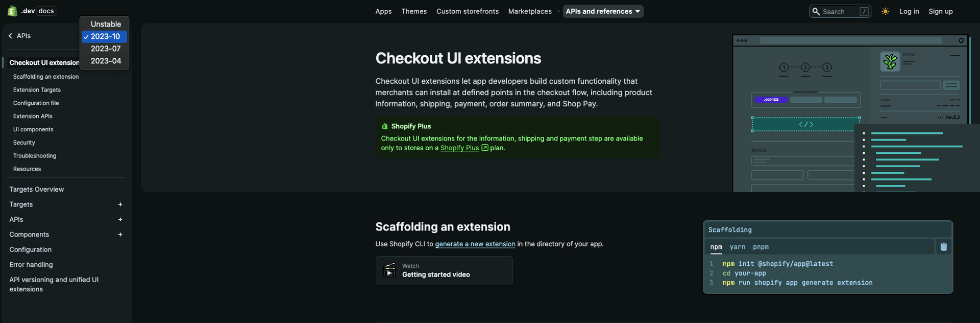Screen dimensions: 980x323
Task: Open Security sidebar item
Action: click(24, 143)
